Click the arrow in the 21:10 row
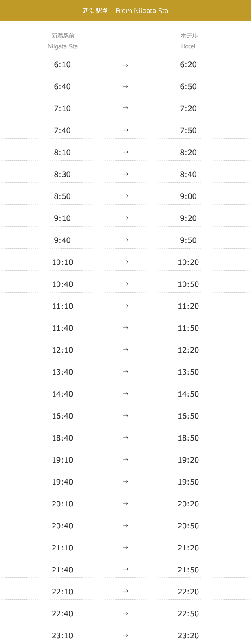Viewport: 251px width, 644px height. [x=125, y=548]
